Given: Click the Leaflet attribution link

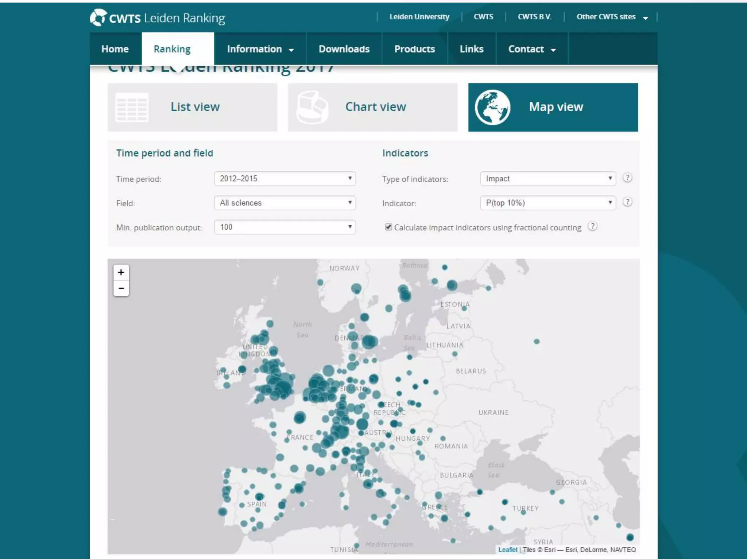Looking at the screenshot, I should tap(507, 549).
